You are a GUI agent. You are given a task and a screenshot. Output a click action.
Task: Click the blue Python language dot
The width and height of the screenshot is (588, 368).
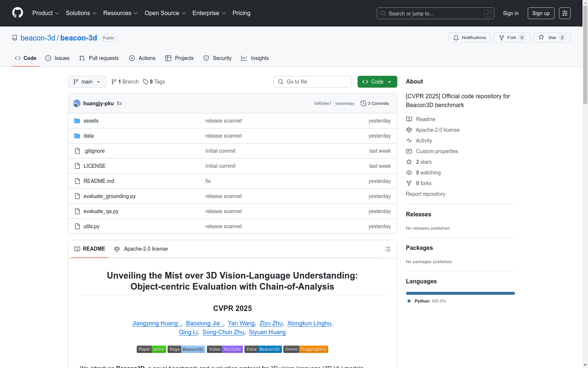pos(409,301)
